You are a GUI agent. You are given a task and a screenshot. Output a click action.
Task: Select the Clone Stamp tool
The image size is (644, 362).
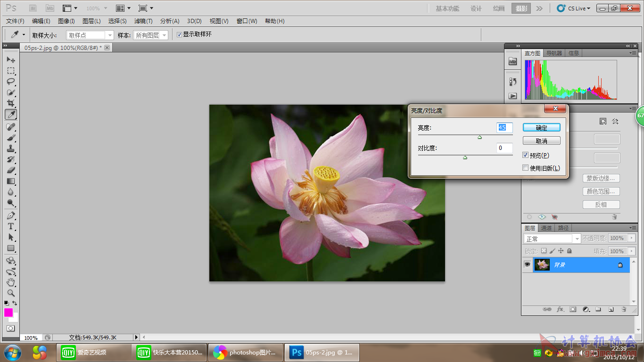click(x=11, y=148)
